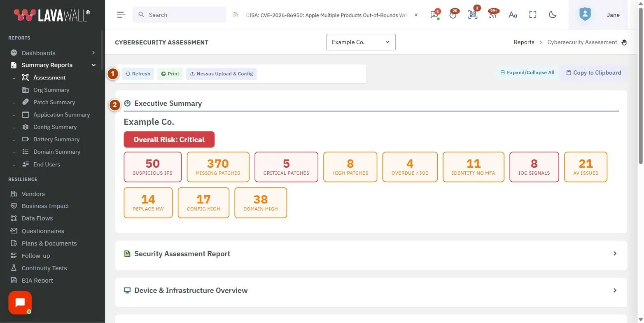Select the 38 Domain High card
The width and height of the screenshot is (644, 323).
point(261,203)
